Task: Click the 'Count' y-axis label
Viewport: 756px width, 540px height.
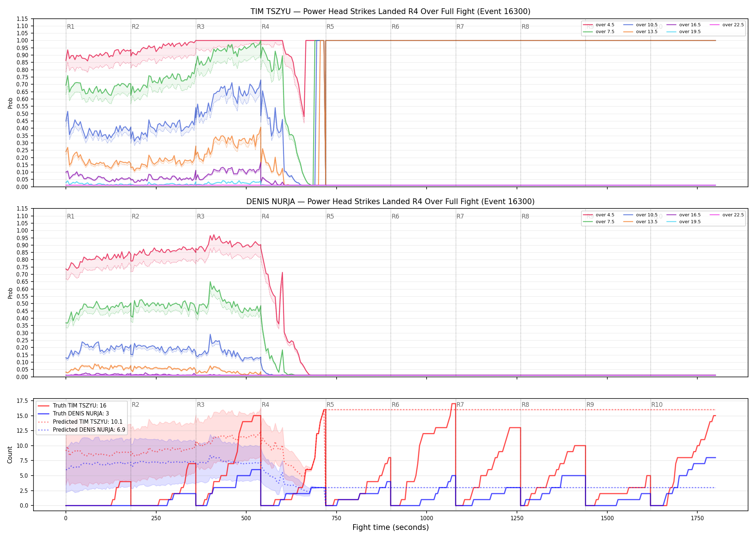Action: (x=10, y=455)
